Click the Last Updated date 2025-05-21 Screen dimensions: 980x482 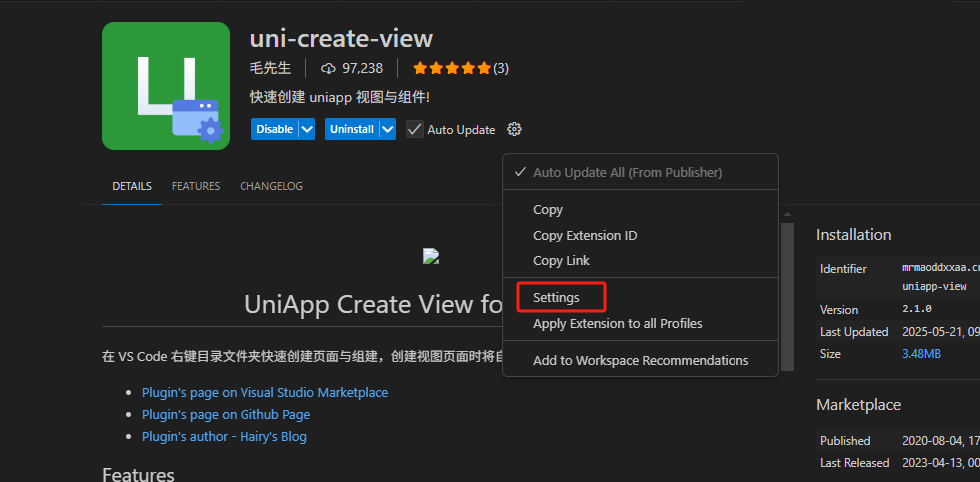(x=941, y=332)
